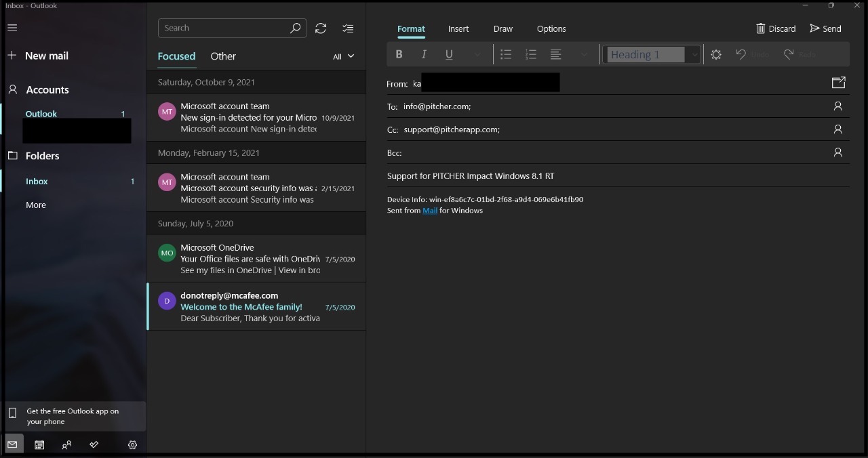Screen dimensions: 868x458
Task: Sync mailbox using the refresh icon
Action: click(x=321, y=28)
